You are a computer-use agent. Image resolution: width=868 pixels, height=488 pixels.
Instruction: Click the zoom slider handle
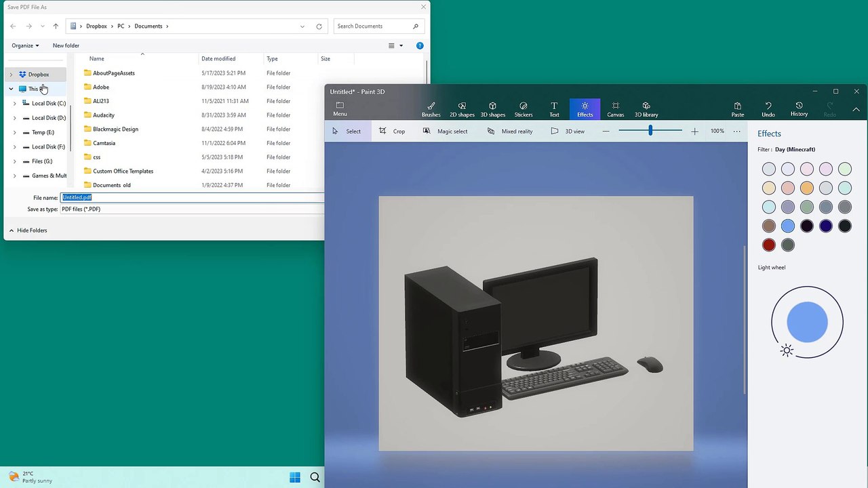[x=650, y=130]
